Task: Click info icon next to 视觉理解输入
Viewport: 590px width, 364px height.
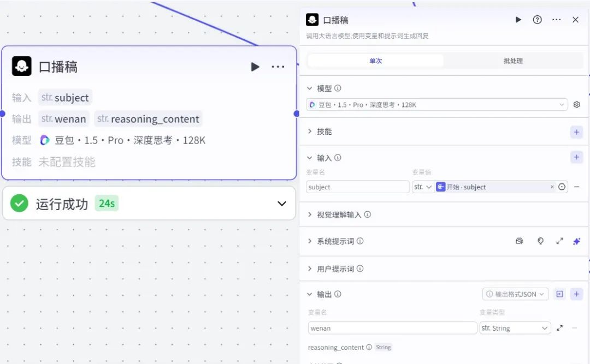Action: (x=367, y=214)
